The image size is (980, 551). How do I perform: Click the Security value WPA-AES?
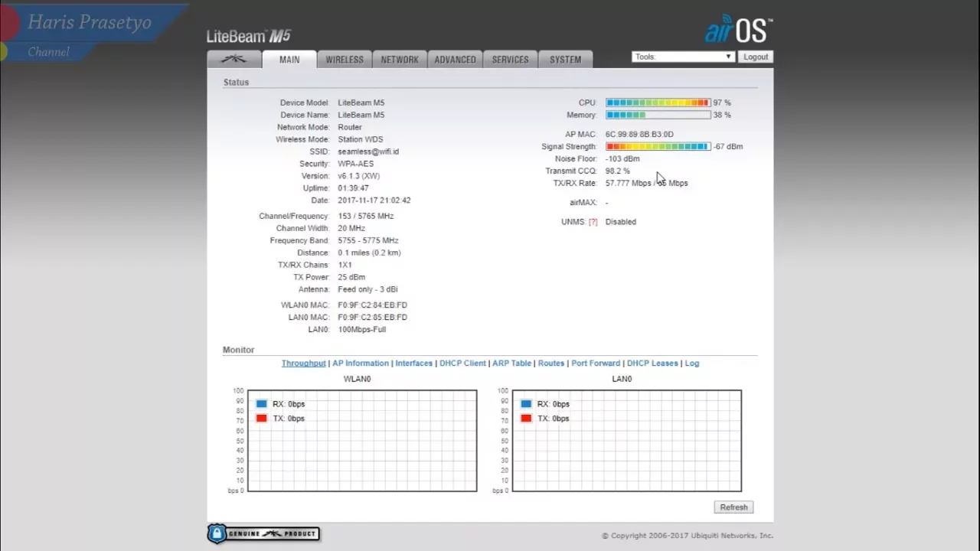point(356,164)
